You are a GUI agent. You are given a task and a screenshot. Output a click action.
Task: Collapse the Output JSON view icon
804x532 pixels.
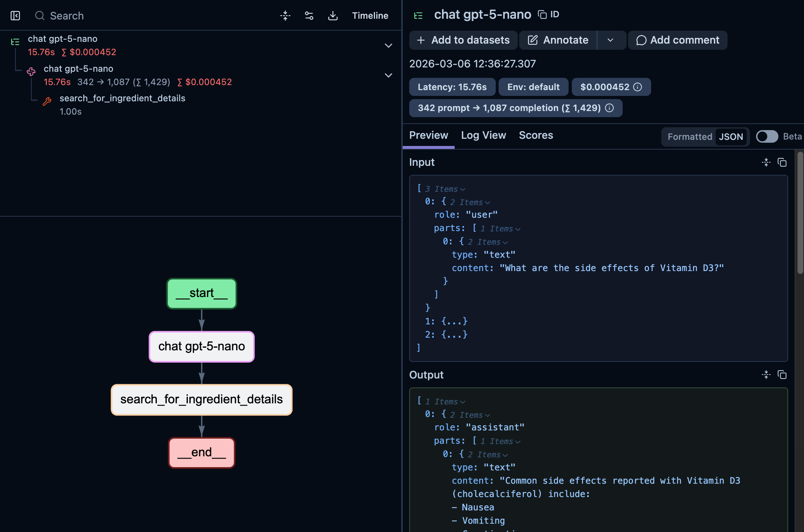[x=766, y=375]
